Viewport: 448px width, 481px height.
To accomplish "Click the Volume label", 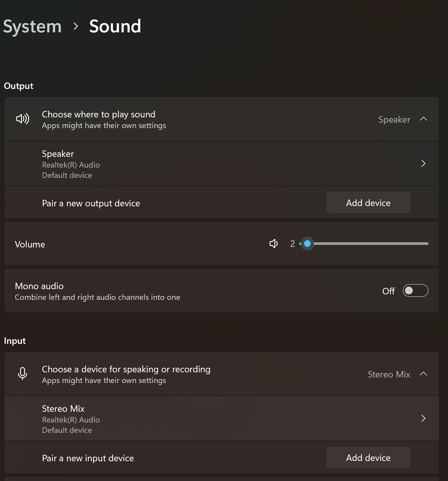I will click(30, 244).
